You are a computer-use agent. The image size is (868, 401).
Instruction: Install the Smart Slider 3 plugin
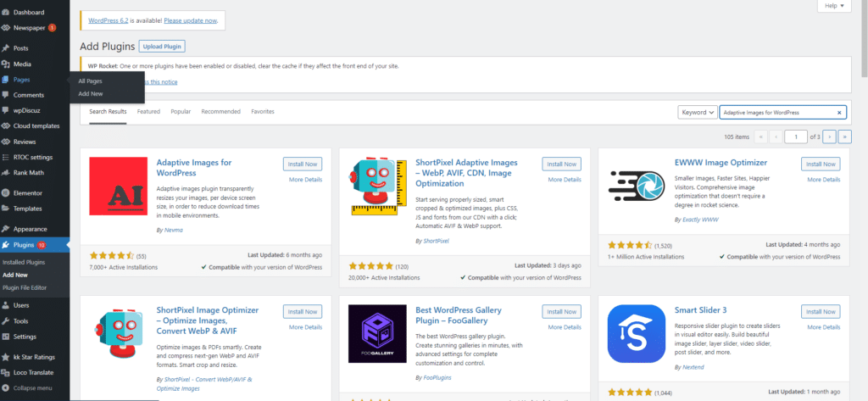click(821, 312)
